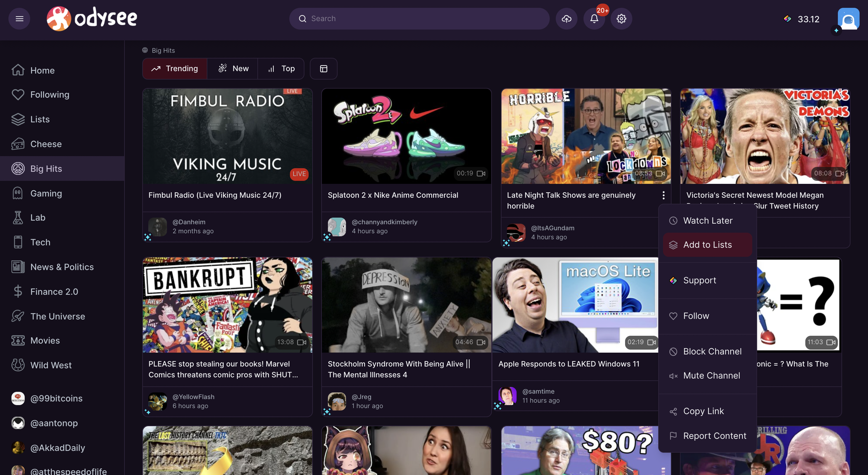The height and width of the screenshot is (475, 868).
Task: Visit @YellowFlash channel link
Action: click(193, 397)
